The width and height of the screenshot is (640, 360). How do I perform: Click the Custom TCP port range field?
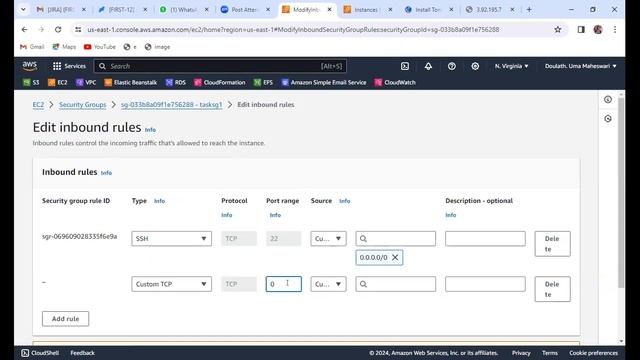click(284, 284)
